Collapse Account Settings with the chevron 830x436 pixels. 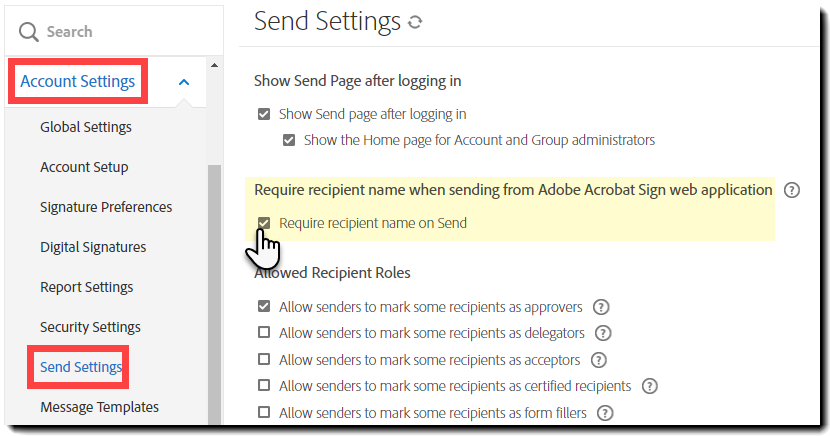click(184, 82)
